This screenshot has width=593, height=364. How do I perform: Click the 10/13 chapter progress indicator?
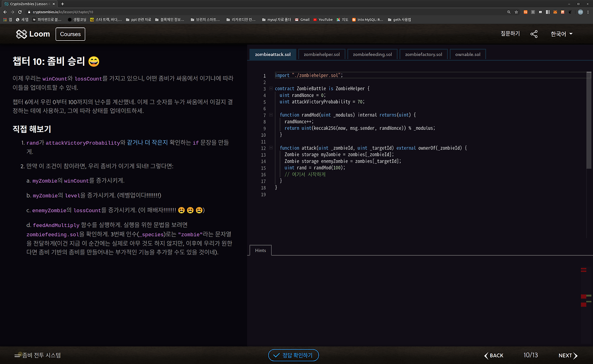click(531, 355)
